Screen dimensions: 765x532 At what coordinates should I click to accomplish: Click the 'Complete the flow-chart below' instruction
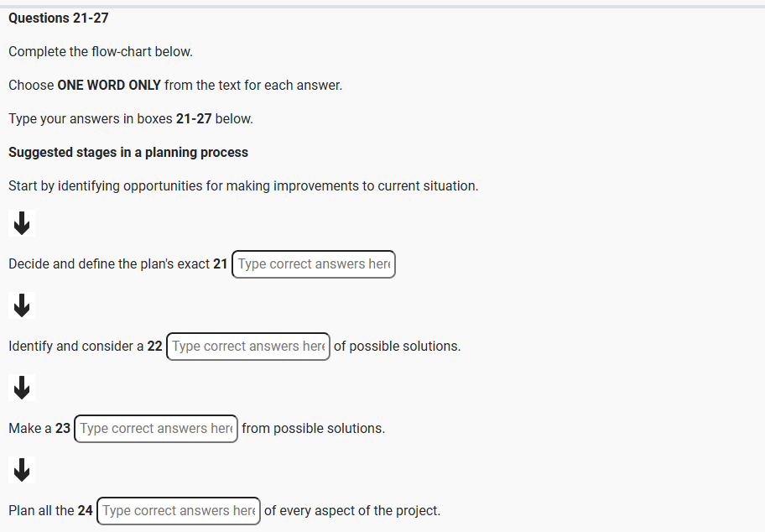pyautogui.click(x=101, y=52)
